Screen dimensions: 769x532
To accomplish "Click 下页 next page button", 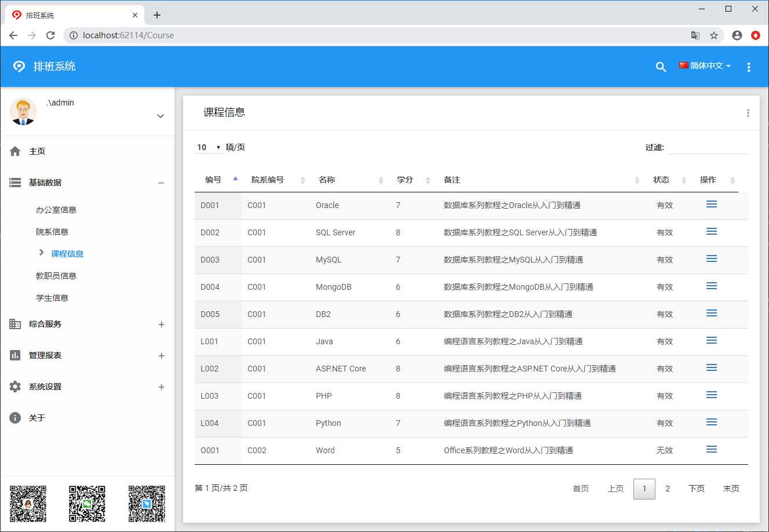I will pyautogui.click(x=697, y=489).
